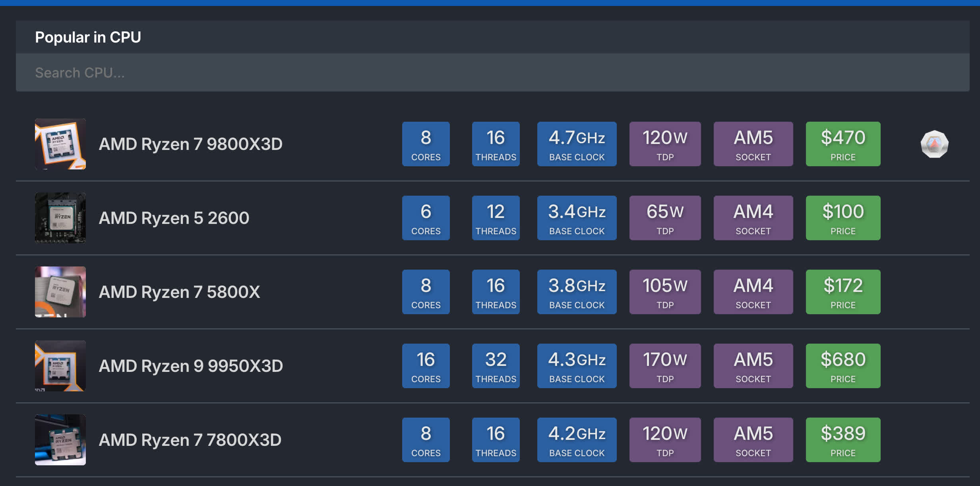Click the Search CPU input field

coord(492,73)
